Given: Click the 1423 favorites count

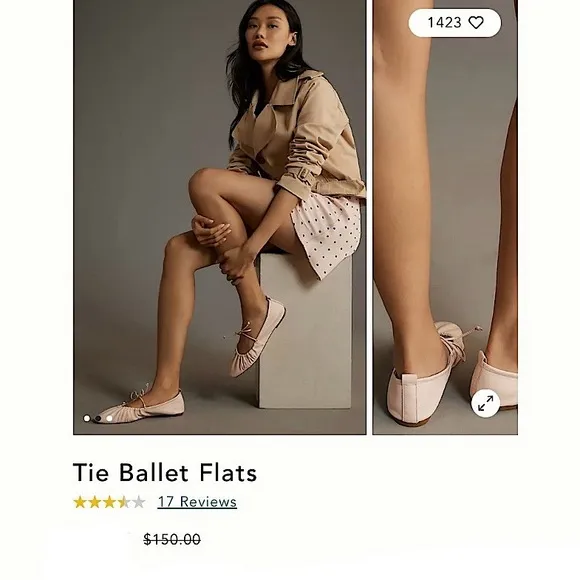Looking at the screenshot, I should 444,23.
